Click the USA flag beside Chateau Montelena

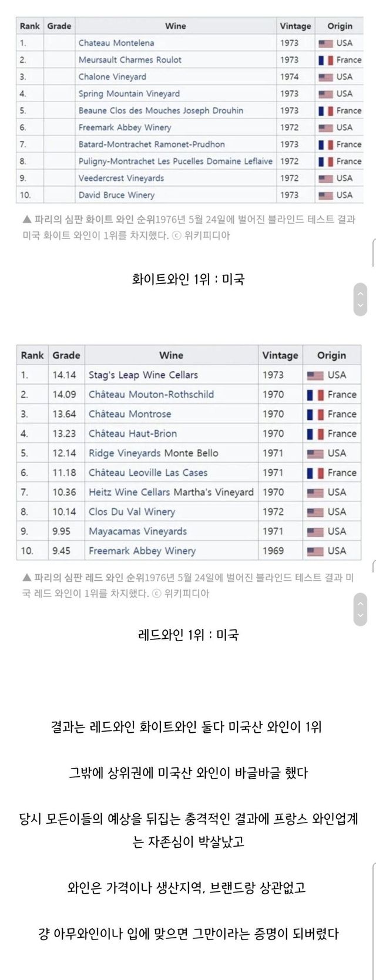point(325,43)
